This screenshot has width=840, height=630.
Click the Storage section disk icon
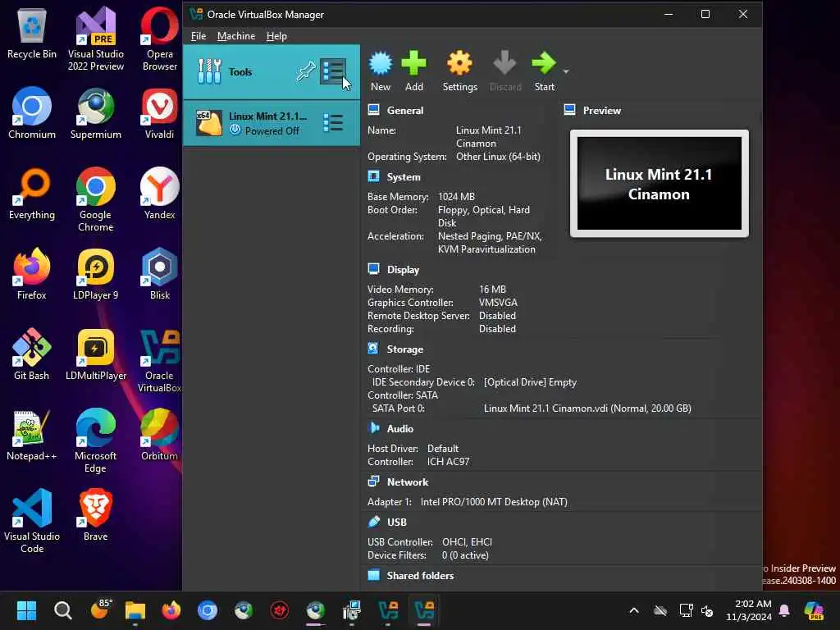pyautogui.click(x=374, y=349)
